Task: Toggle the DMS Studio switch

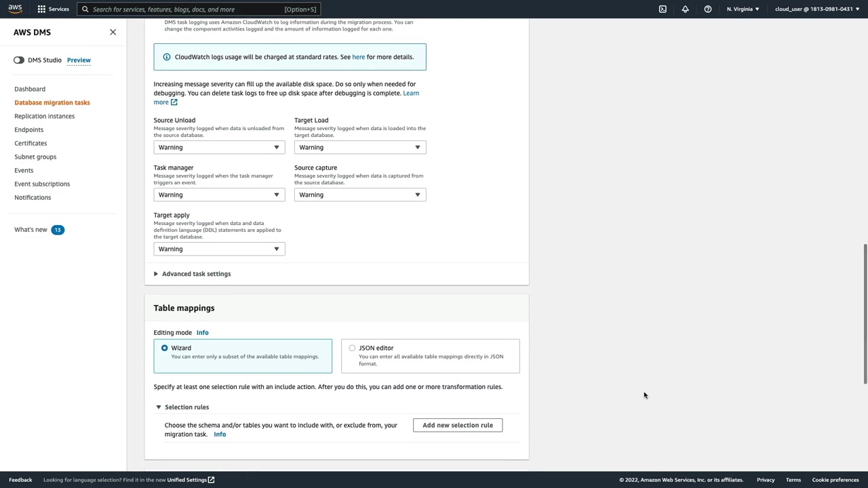Action: click(19, 60)
